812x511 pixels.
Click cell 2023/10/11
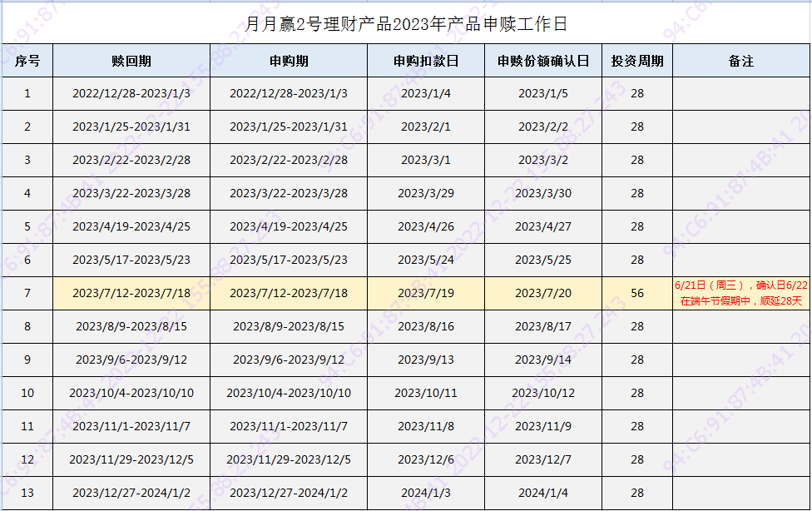point(426,393)
